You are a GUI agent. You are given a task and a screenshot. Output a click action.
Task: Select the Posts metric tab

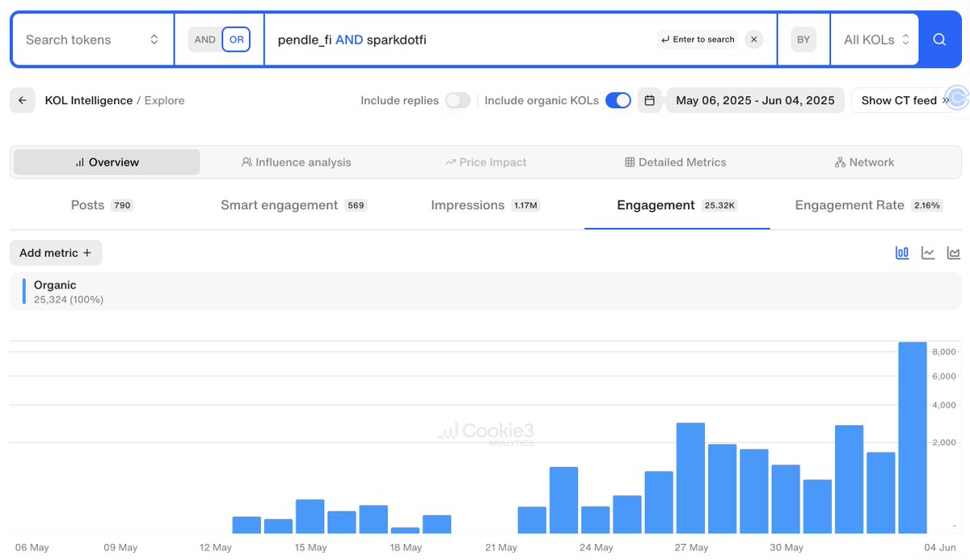tap(102, 205)
